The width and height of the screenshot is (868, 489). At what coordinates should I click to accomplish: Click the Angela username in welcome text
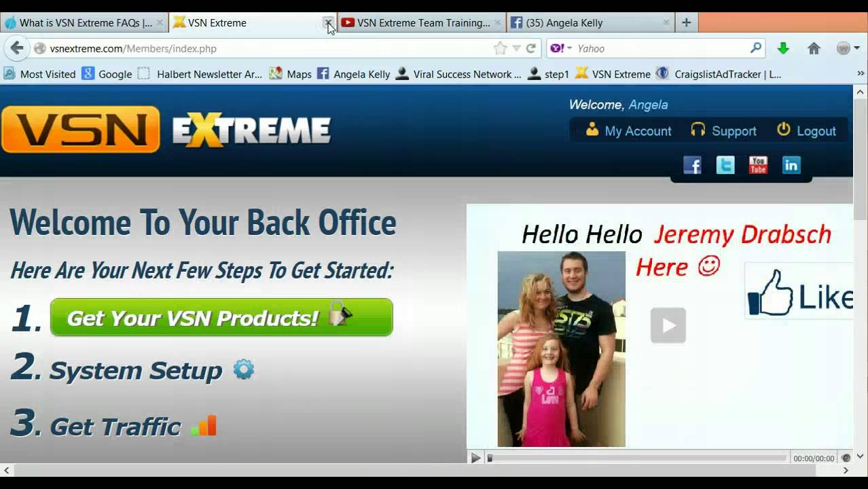coord(648,105)
